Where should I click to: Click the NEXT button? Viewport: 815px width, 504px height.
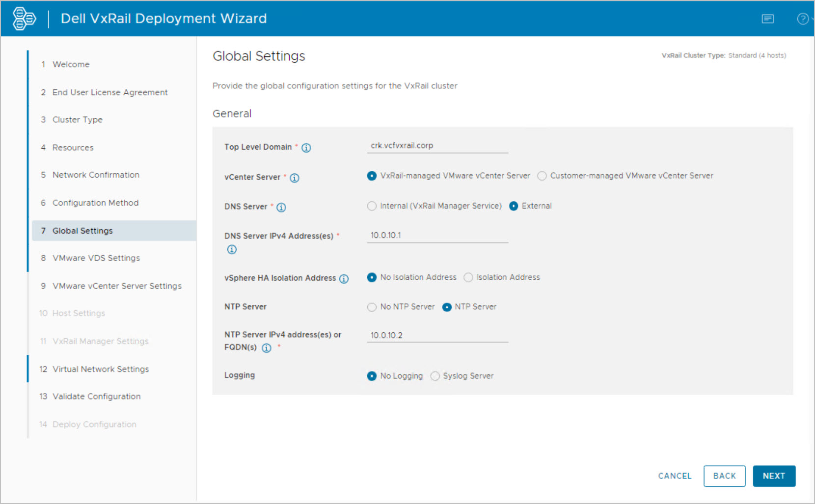[774, 476]
